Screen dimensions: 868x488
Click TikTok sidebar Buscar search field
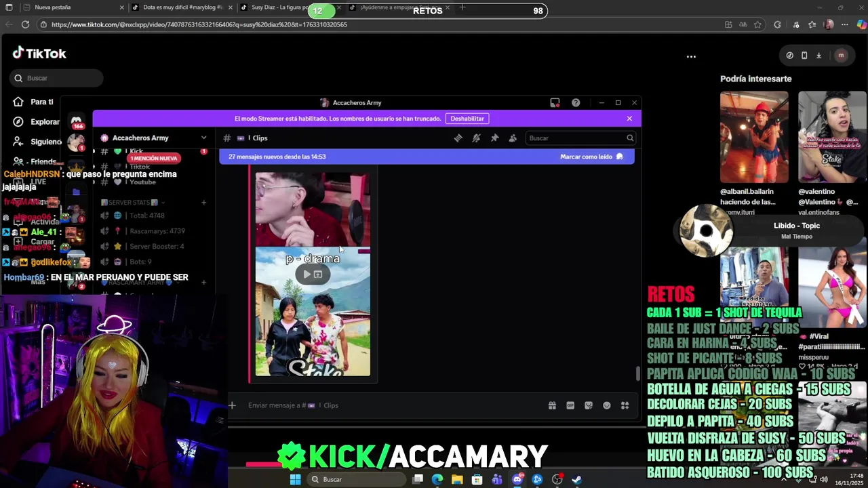pos(57,78)
